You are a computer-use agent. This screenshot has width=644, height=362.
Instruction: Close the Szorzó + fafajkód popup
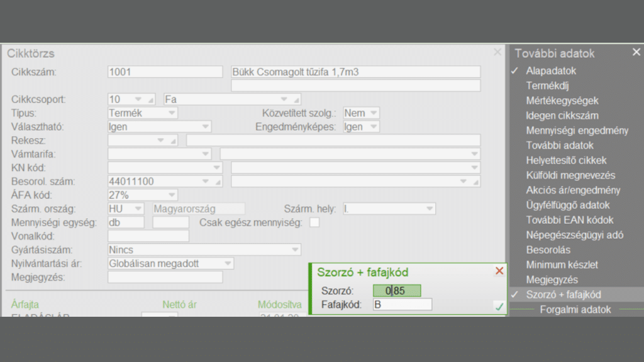[x=499, y=271]
